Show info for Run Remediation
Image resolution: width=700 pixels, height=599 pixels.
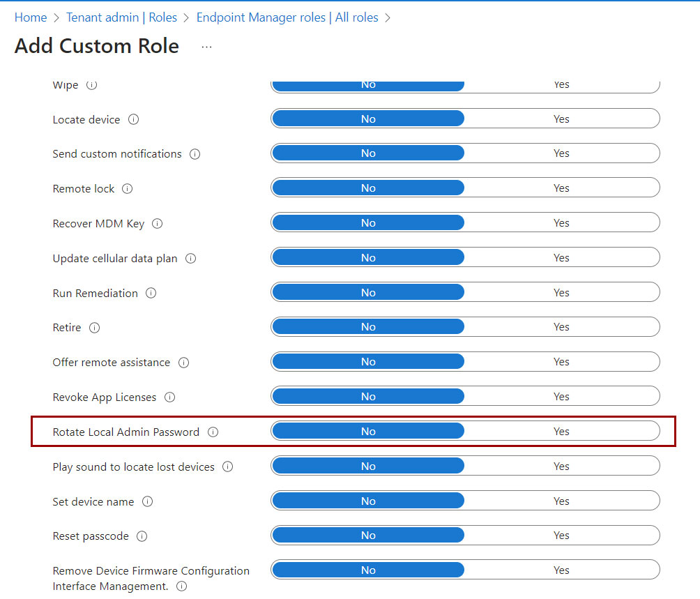151,294
